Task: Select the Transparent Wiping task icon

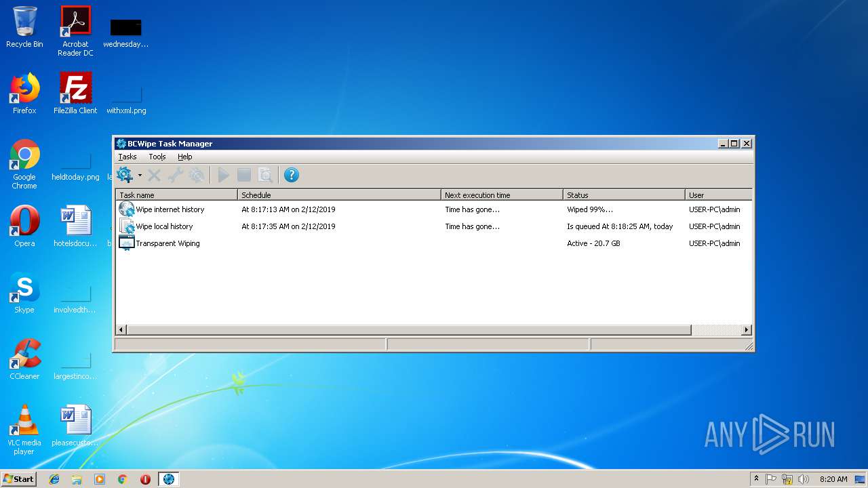Action: [127, 243]
